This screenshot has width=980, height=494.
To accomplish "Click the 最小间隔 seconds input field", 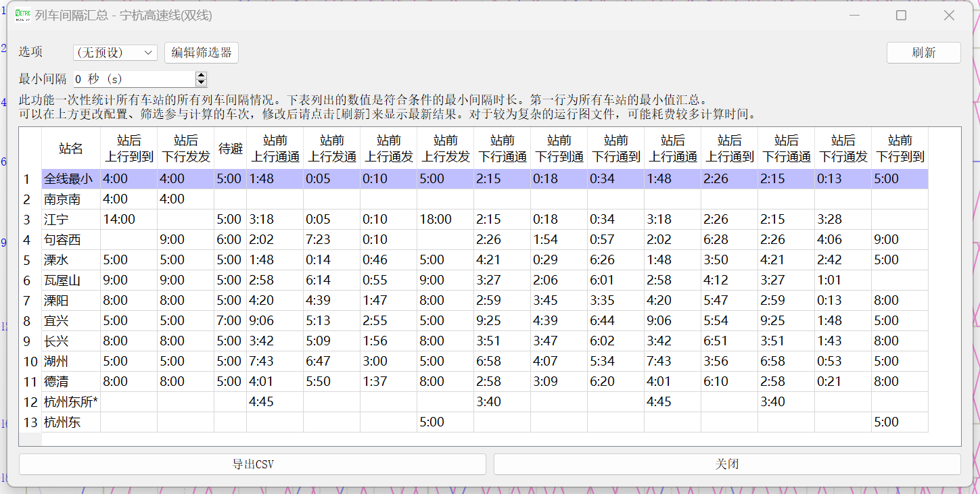I will [134, 79].
